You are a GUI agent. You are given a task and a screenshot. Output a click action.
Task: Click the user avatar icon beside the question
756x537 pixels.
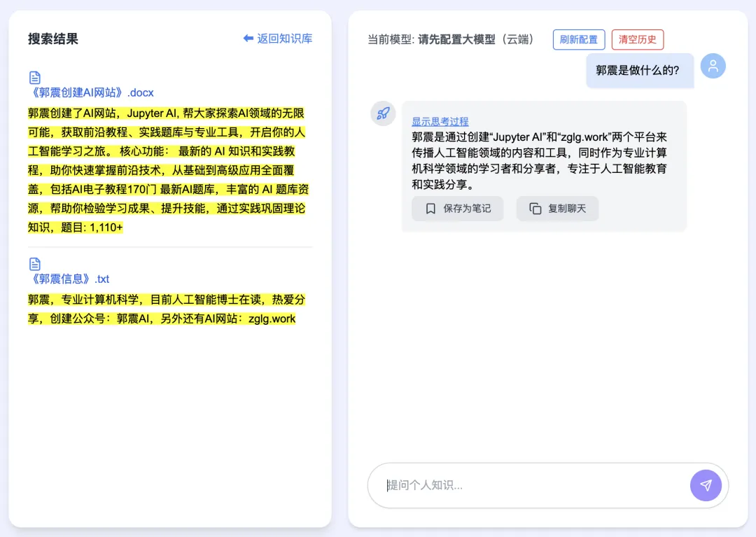tap(713, 66)
